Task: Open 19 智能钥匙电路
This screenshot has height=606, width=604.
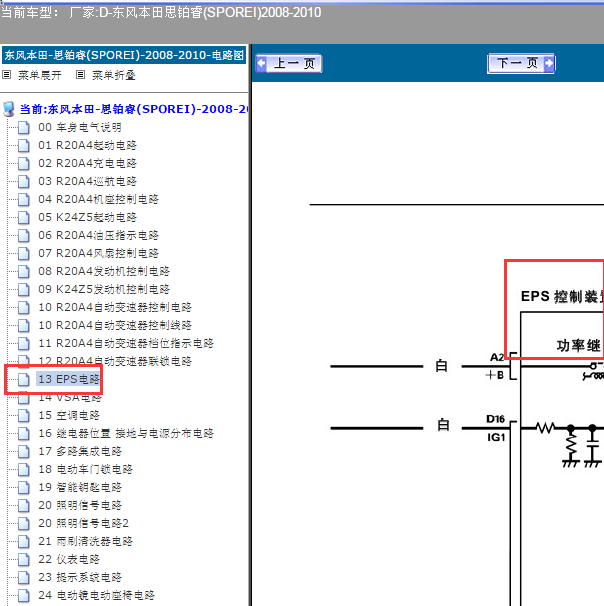Action: point(80,487)
